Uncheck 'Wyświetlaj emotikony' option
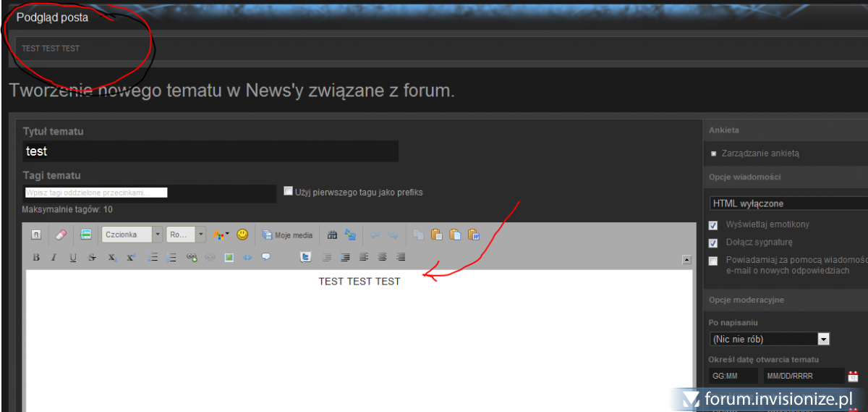The height and width of the screenshot is (412, 868). pyautogui.click(x=713, y=224)
